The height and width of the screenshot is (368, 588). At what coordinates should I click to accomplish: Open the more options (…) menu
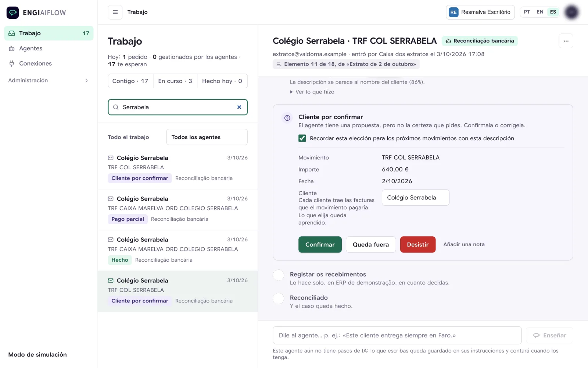pos(566,41)
